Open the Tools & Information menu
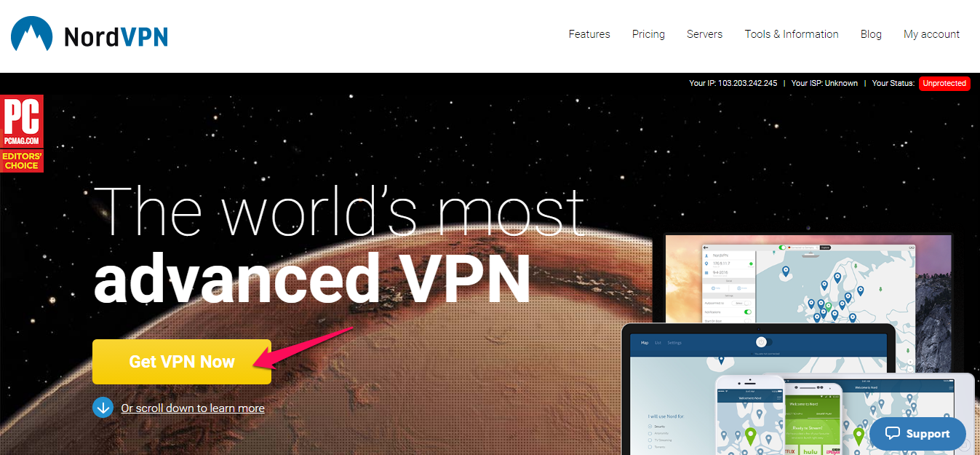 point(792,34)
